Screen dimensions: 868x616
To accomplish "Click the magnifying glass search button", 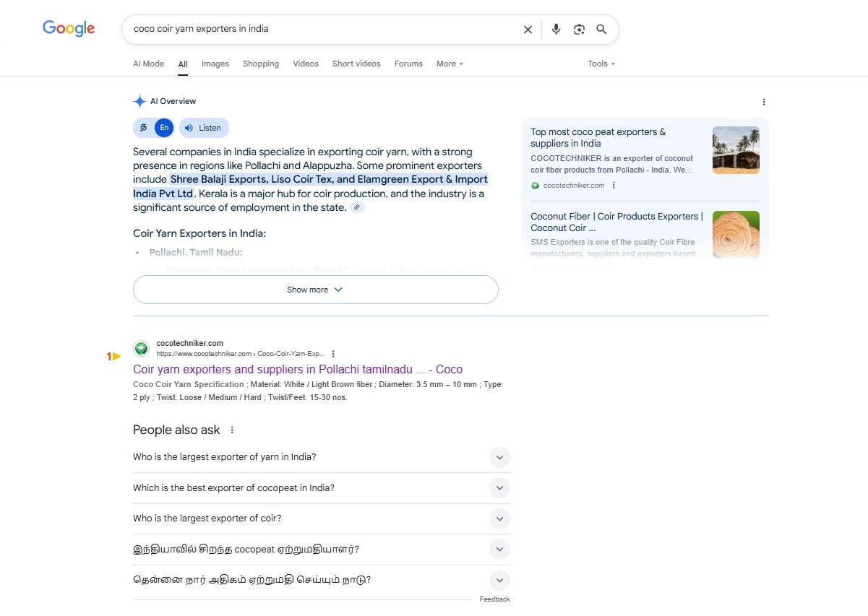I will 601,30.
